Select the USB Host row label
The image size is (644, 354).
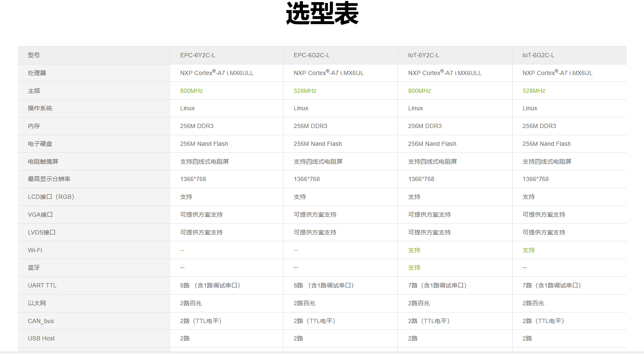tap(41, 338)
